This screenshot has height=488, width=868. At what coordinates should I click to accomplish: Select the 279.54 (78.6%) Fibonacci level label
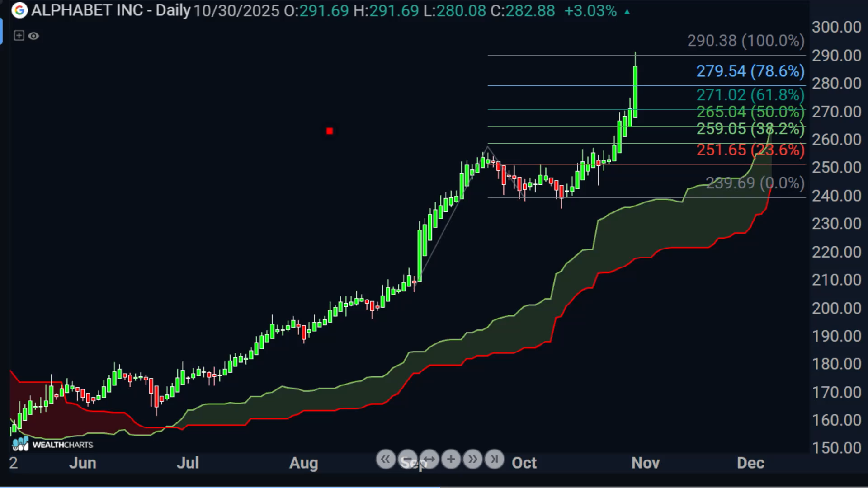(x=750, y=71)
